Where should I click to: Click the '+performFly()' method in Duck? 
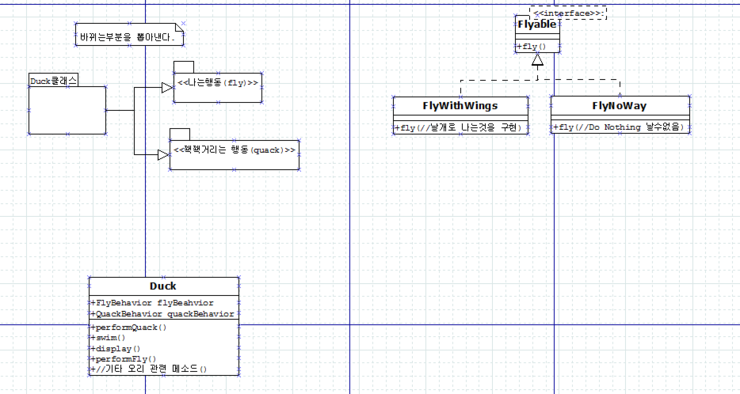pyautogui.click(x=124, y=359)
